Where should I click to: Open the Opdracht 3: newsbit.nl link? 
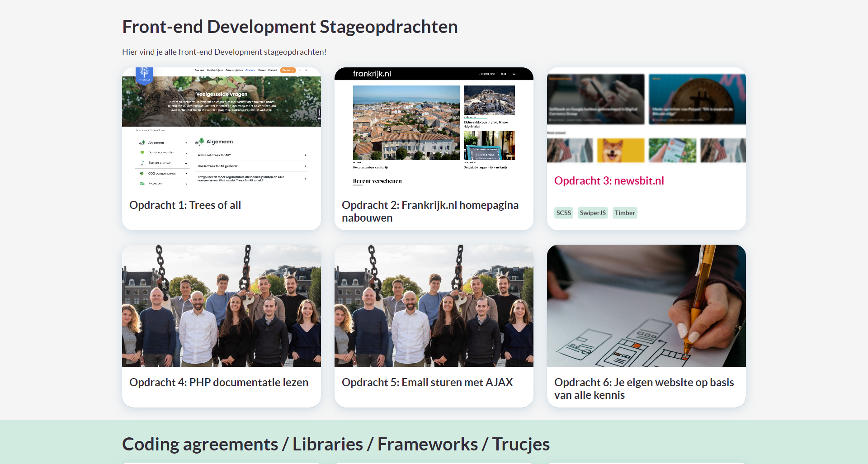tap(609, 180)
